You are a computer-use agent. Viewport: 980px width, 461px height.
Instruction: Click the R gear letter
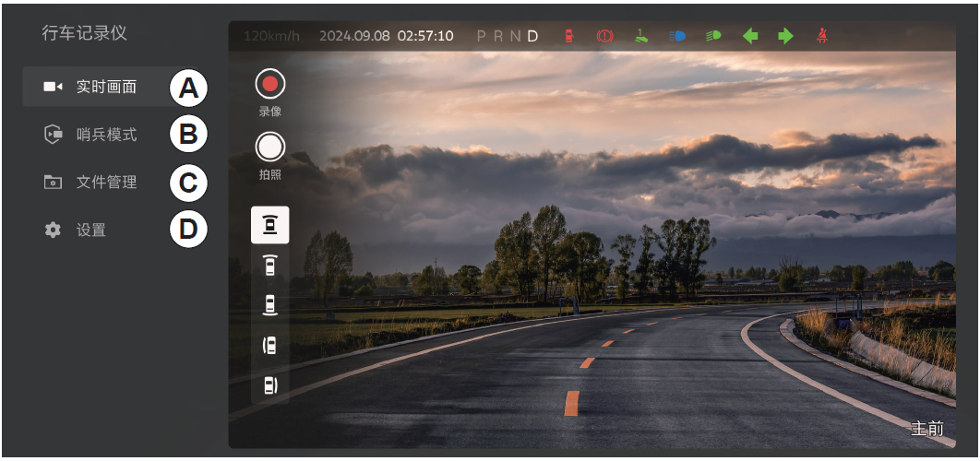tap(498, 36)
